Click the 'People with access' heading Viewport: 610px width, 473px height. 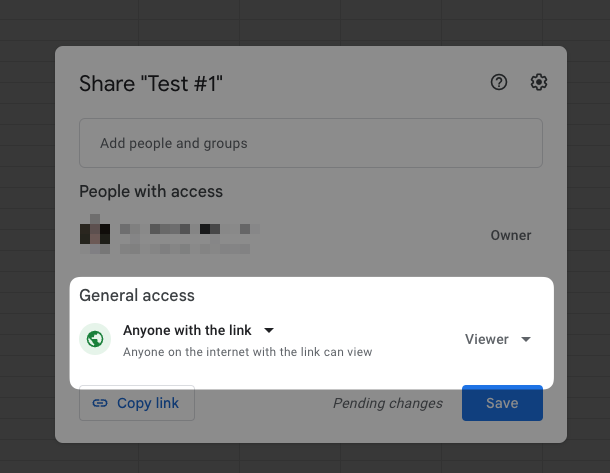click(x=151, y=191)
